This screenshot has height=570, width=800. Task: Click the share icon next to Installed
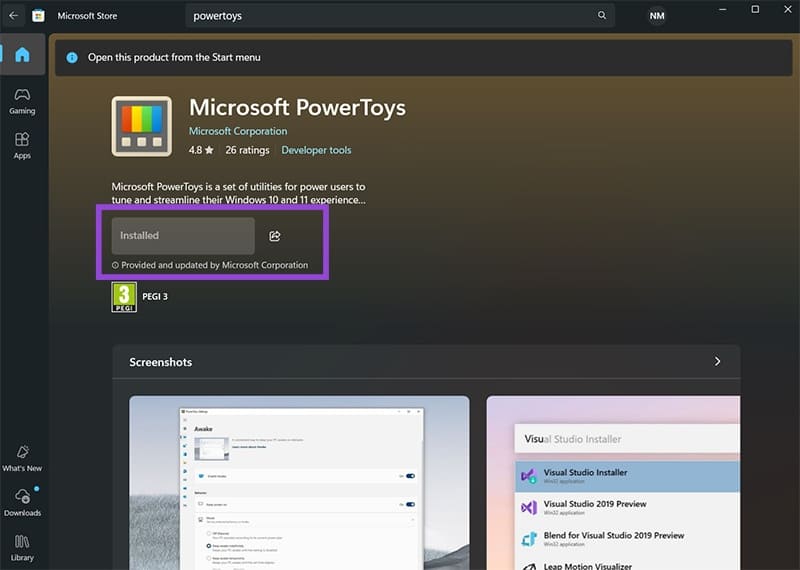tap(274, 236)
